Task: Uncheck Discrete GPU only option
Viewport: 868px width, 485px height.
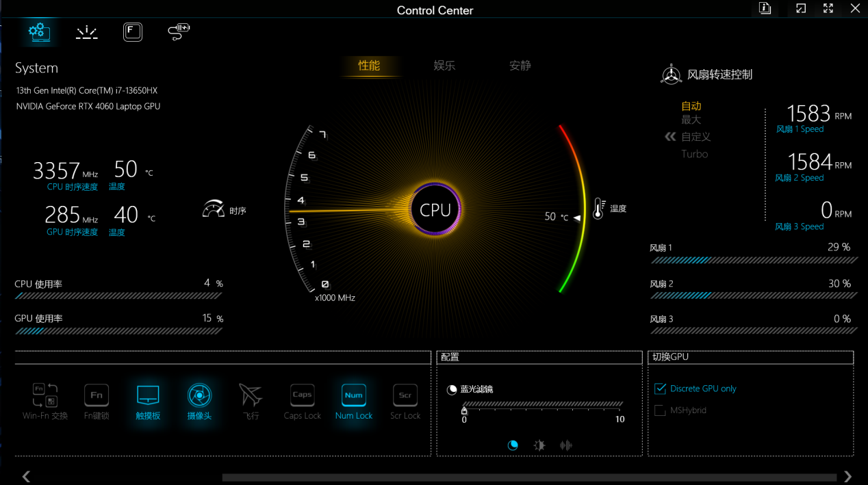Action: pyautogui.click(x=661, y=389)
